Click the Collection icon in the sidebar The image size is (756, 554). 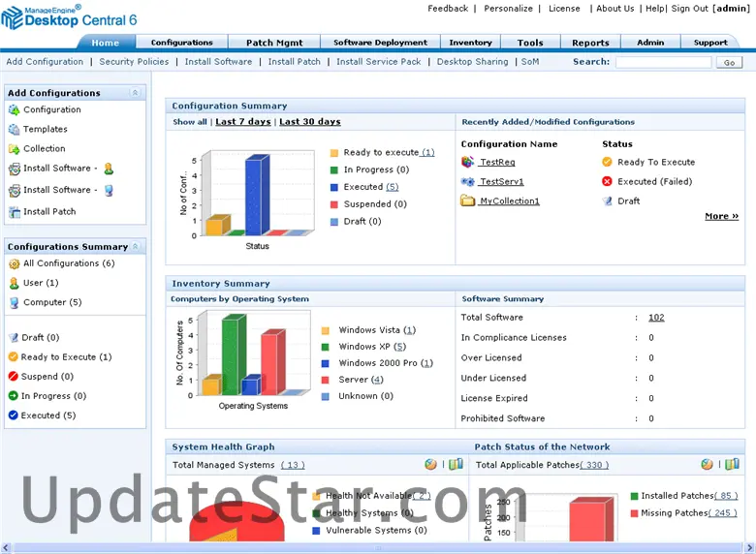tap(14, 149)
